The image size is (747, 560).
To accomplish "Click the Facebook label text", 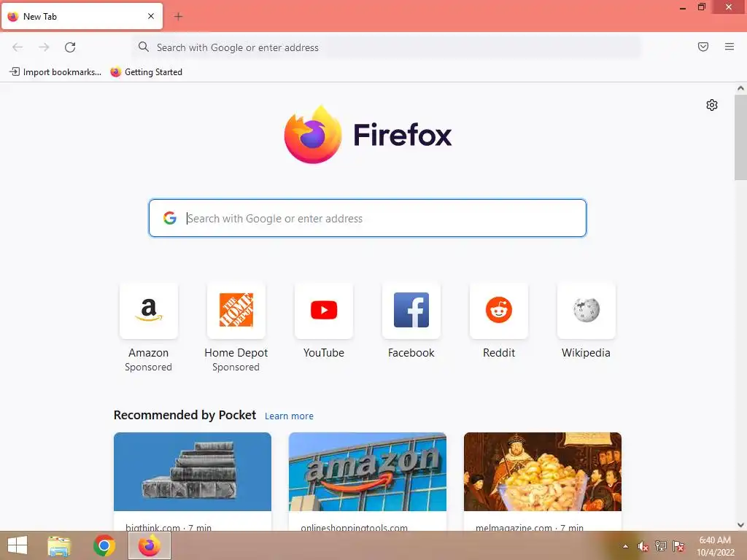I will (411, 353).
